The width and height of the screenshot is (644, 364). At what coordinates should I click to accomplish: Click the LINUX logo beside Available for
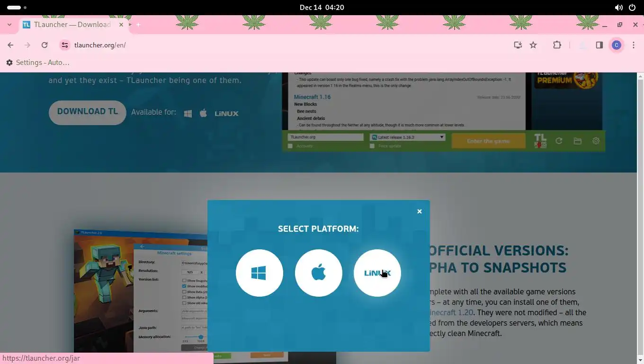click(226, 114)
